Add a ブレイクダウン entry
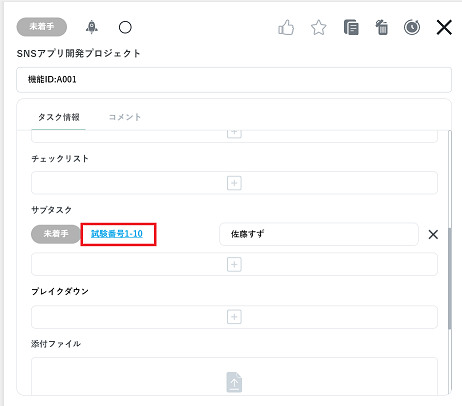Screen dimensions: 462x406 (x=234, y=317)
